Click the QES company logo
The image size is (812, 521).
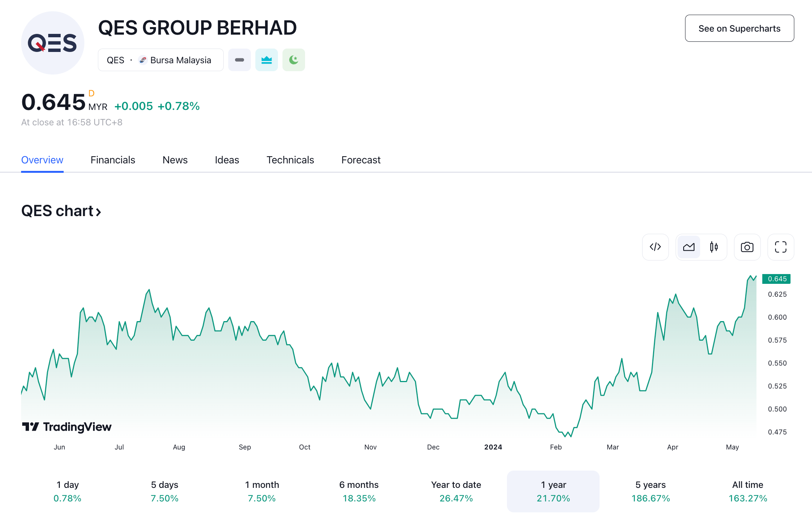tap(52, 43)
